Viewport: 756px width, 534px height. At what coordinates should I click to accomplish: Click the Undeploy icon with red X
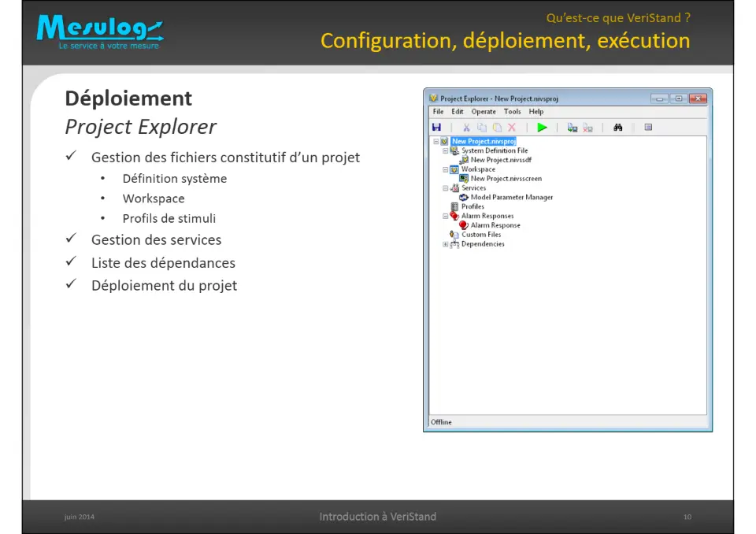pyautogui.click(x=587, y=128)
